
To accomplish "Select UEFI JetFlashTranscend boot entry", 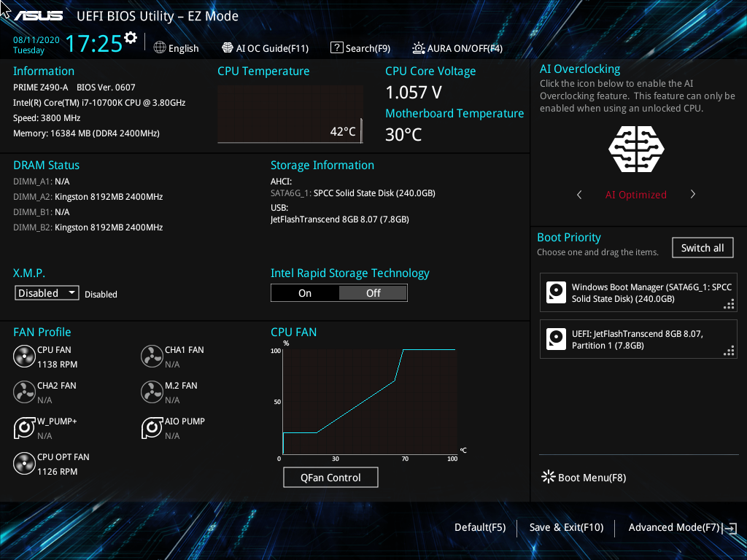I will tap(638, 339).
